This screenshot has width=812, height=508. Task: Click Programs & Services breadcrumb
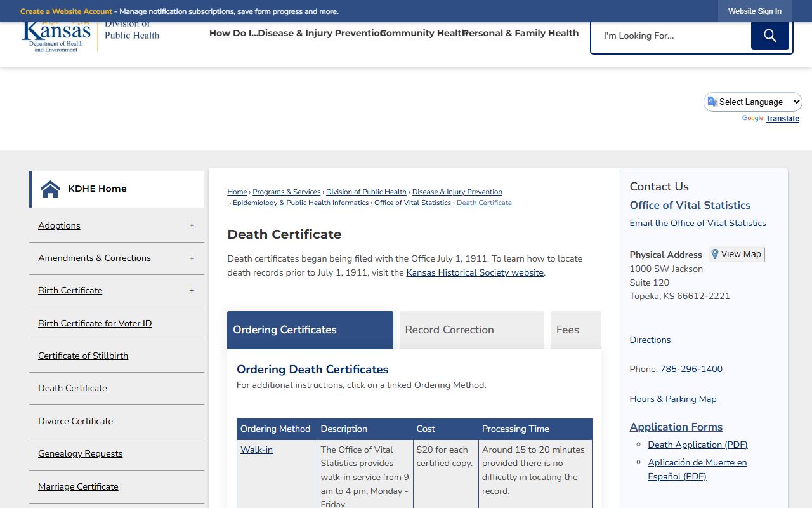pos(287,192)
